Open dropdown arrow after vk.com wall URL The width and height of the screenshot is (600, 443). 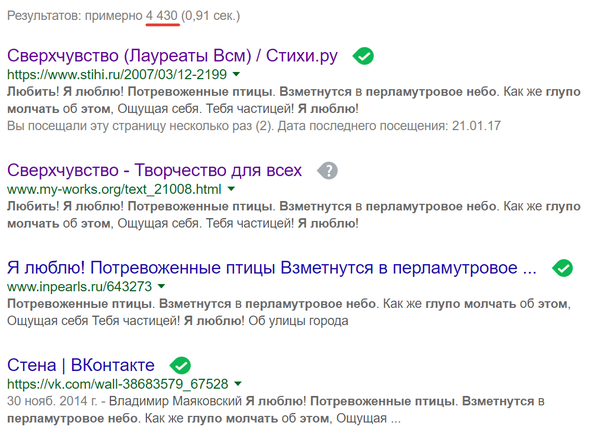pyautogui.click(x=239, y=383)
